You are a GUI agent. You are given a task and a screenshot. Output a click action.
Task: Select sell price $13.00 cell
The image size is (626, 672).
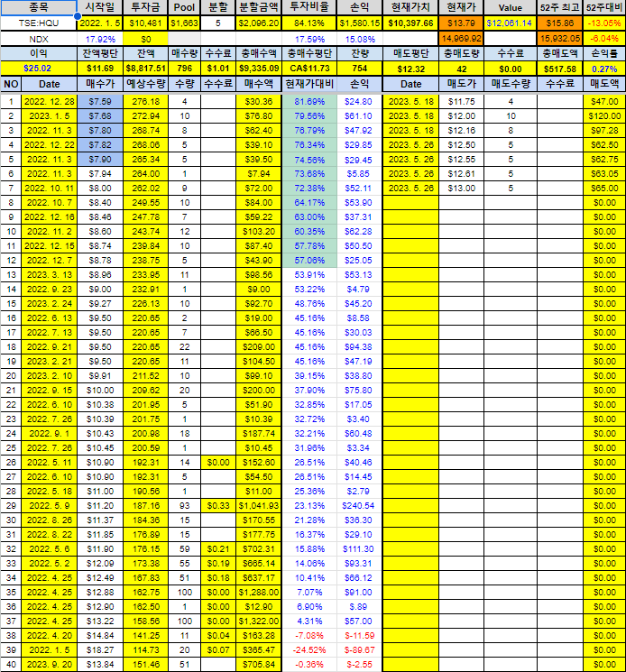pos(462,189)
